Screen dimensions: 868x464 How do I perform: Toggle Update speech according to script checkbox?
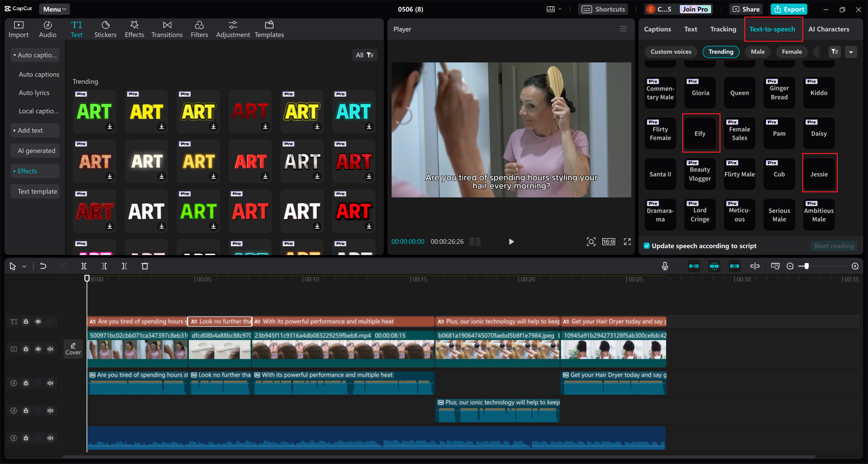pos(647,246)
